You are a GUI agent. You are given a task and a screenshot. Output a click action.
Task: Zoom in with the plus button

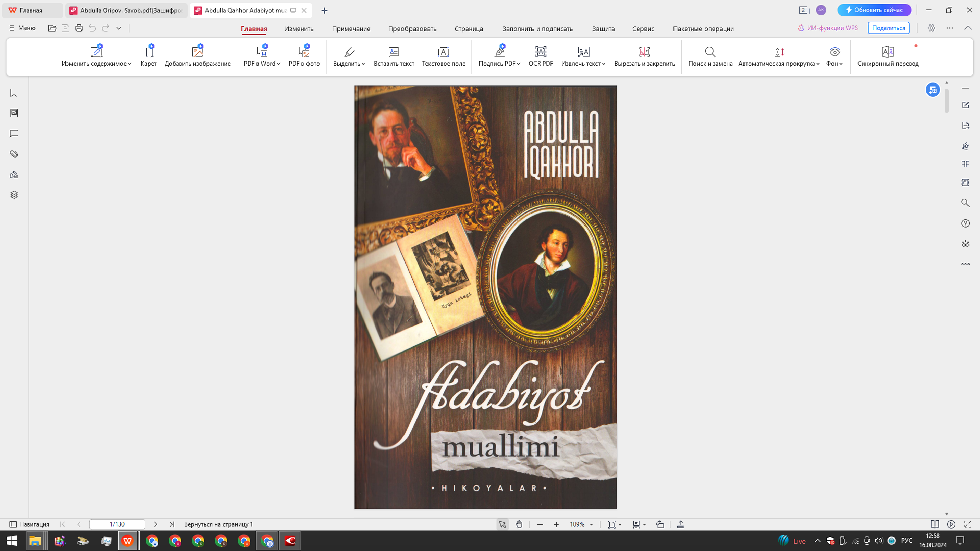pos(556,524)
